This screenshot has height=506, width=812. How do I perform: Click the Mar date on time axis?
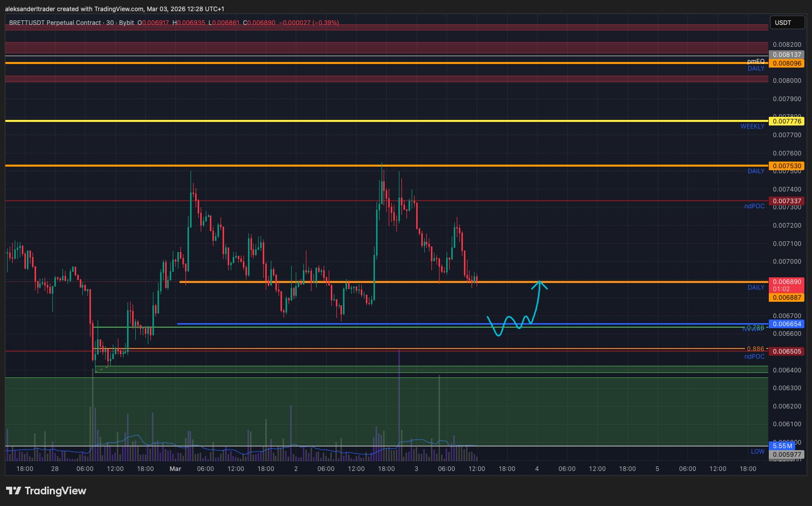coord(175,469)
